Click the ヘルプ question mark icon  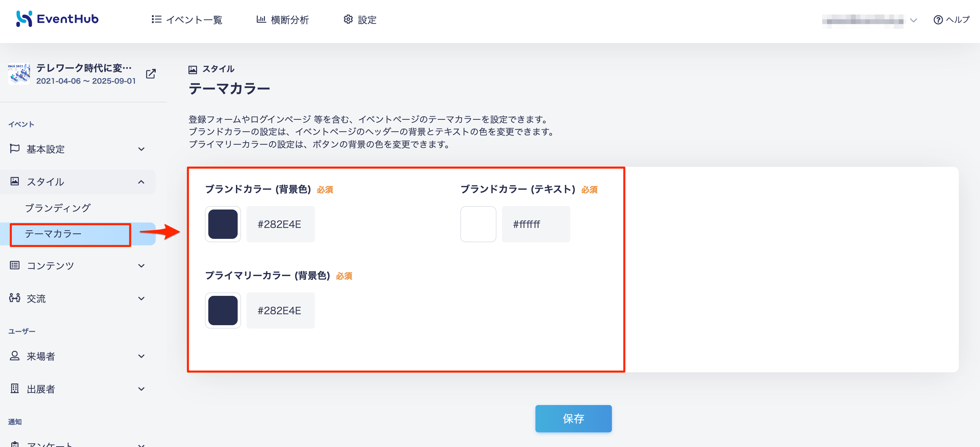(938, 20)
